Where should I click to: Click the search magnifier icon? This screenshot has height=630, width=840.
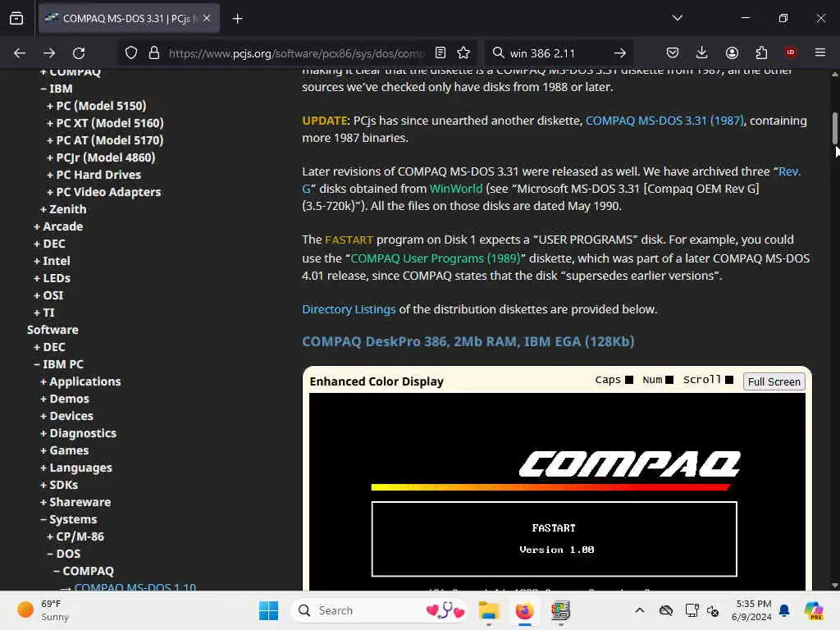point(498,52)
